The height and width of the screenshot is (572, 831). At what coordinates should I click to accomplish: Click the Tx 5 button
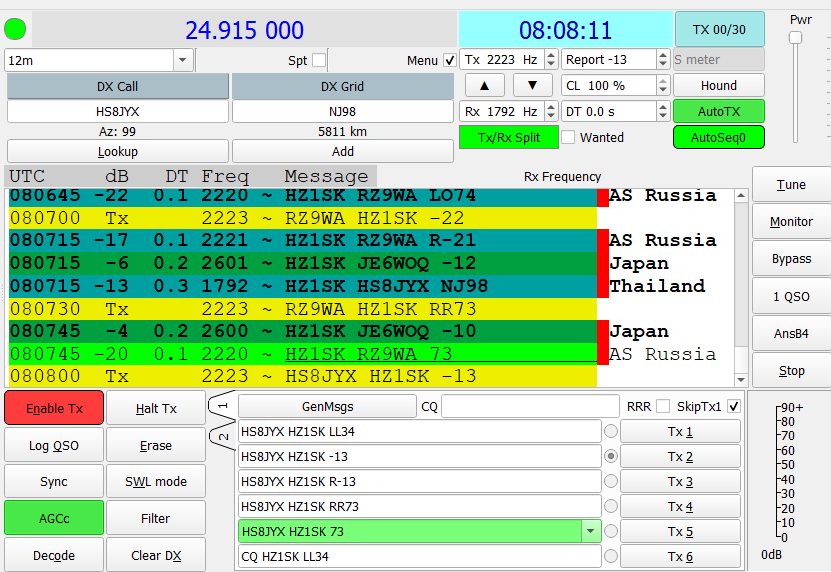680,531
